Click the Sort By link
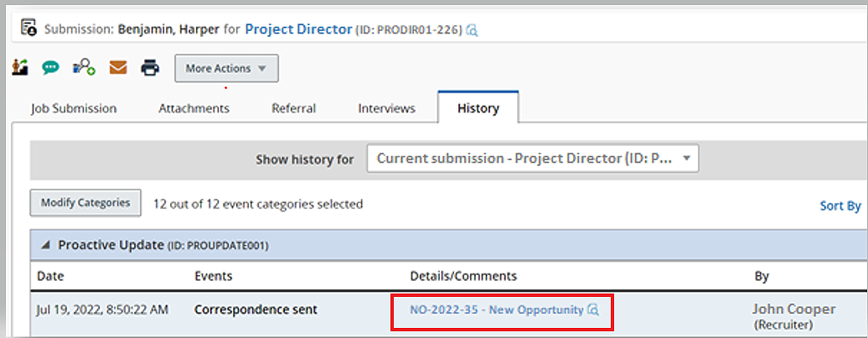 point(840,205)
